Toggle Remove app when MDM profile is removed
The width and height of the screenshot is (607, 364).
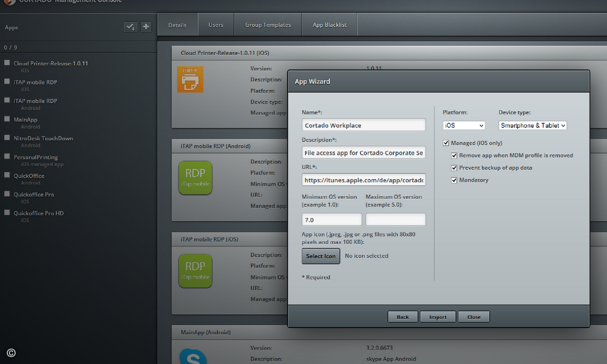click(454, 155)
